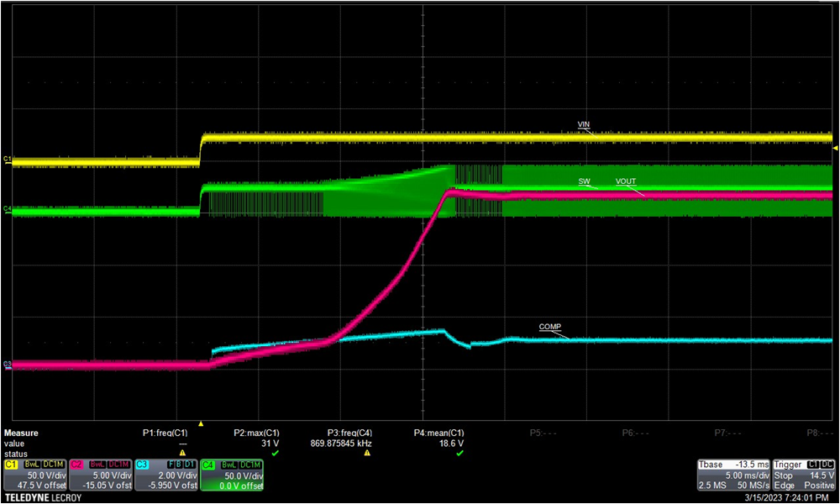
Task: Open the P4:mean(C1) measurement setup
Action: (x=441, y=433)
